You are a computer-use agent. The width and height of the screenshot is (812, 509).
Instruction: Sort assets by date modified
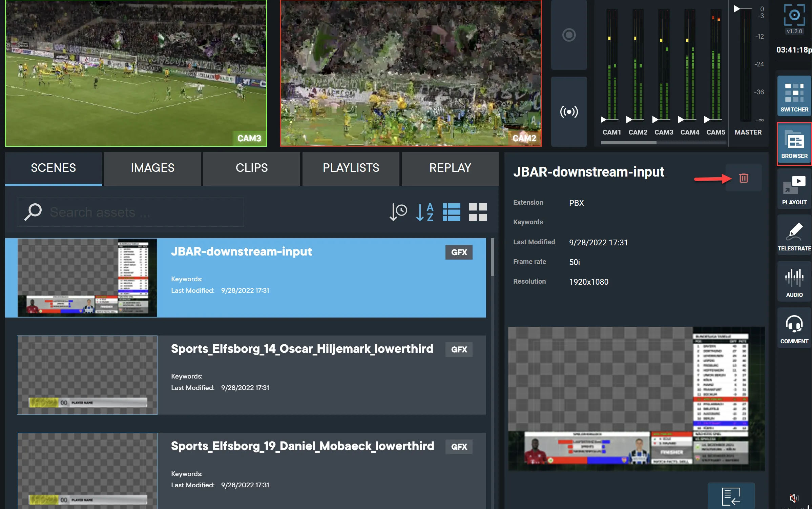tap(398, 212)
